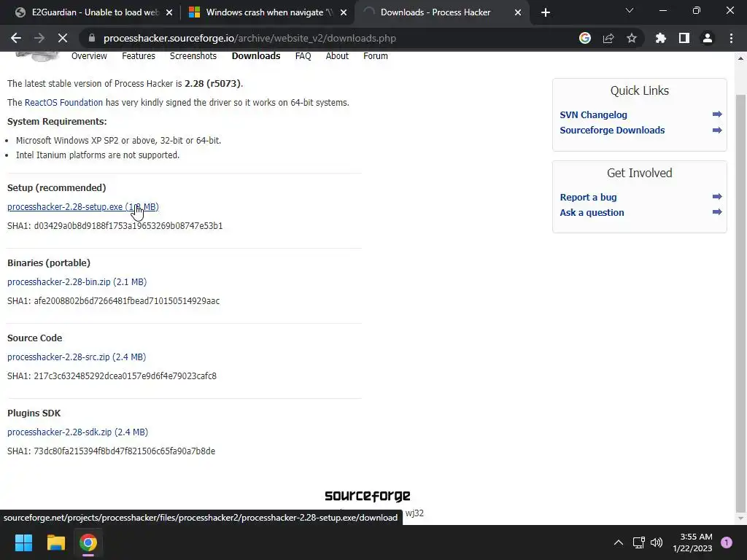Click the Report a bug arrow icon
This screenshot has width=747, height=560.
tap(717, 197)
